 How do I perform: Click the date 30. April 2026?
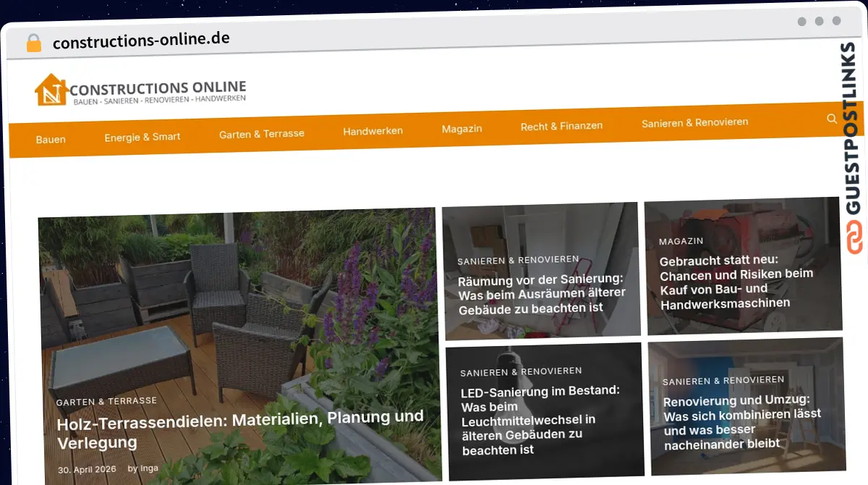[x=87, y=470]
